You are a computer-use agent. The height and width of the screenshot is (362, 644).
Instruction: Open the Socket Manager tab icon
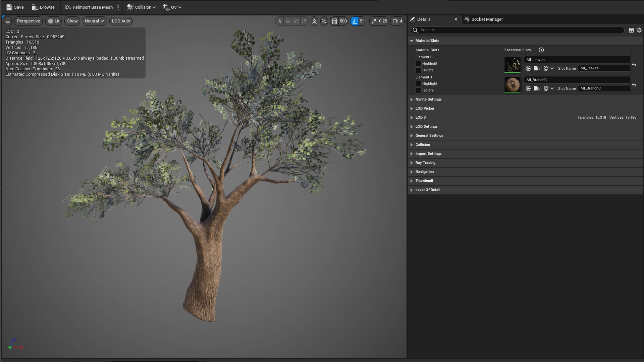click(x=467, y=19)
